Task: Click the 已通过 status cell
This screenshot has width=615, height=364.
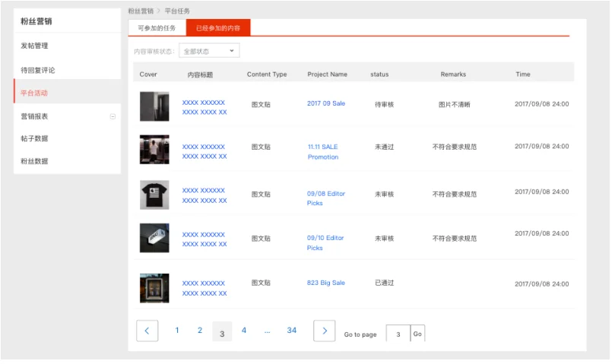Action: 384,283
